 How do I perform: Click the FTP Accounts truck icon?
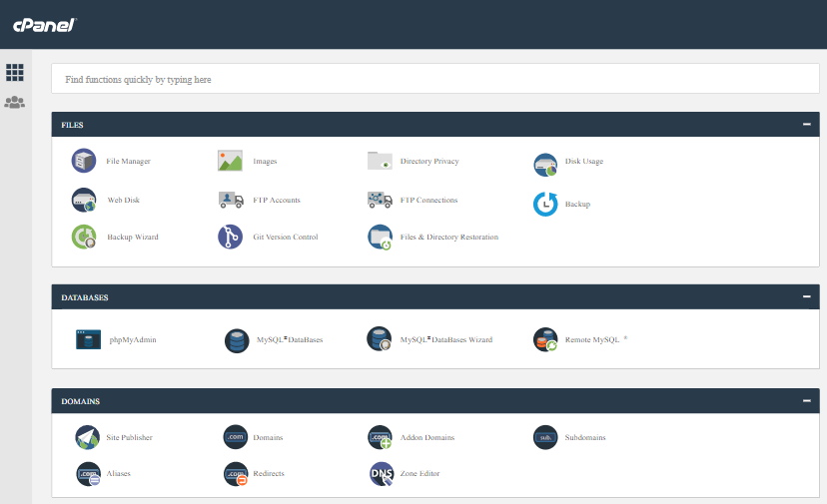pos(231,200)
